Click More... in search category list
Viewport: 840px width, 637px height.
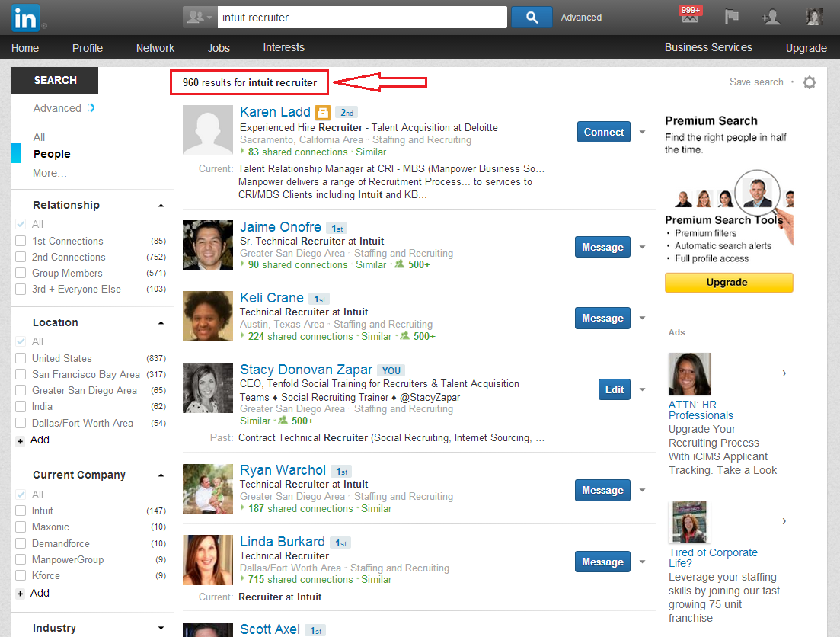tap(50, 173)
